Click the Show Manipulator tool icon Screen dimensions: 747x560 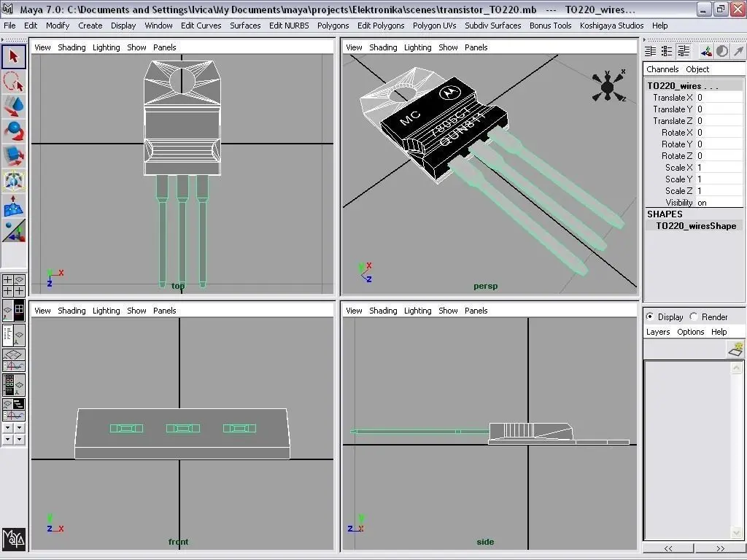pyautogui.click(x=13, y=231)
